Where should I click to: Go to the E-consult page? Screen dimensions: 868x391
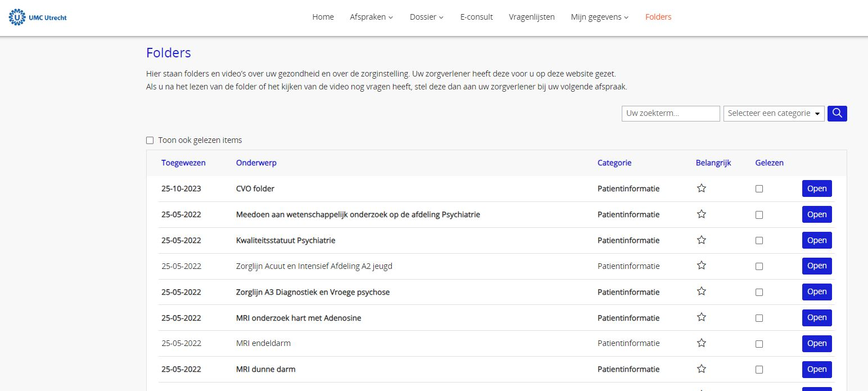click(x=476, y=17)
